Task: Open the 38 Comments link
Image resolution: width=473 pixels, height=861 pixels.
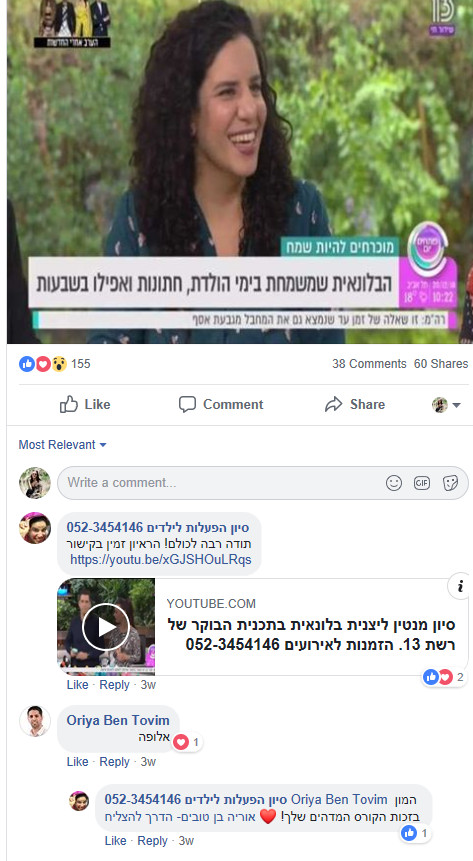Action: coord(369,364)
